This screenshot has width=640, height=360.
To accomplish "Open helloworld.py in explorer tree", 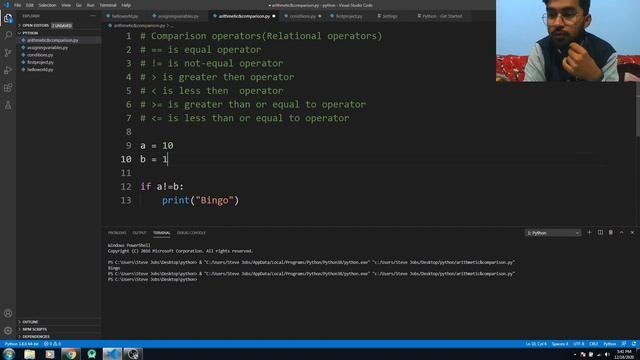I will (40, 70).
